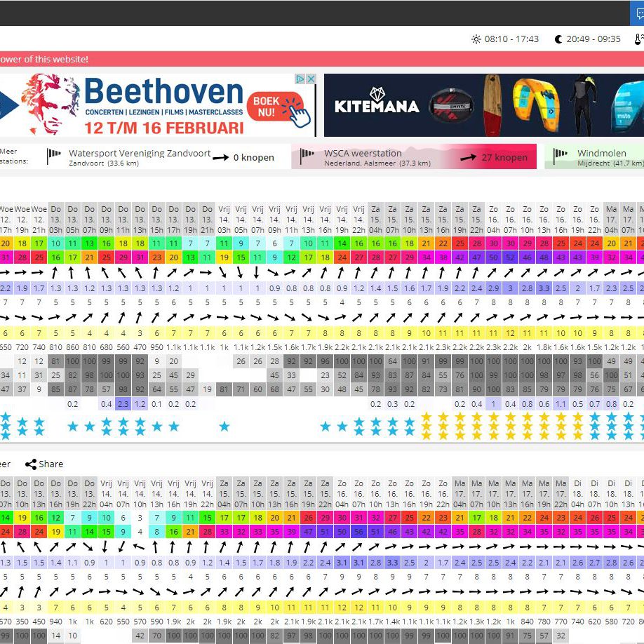This screenshot has height=644, width=644.
Task: Click the thermometer icon at the top right edge
Action: click(638, 39)
